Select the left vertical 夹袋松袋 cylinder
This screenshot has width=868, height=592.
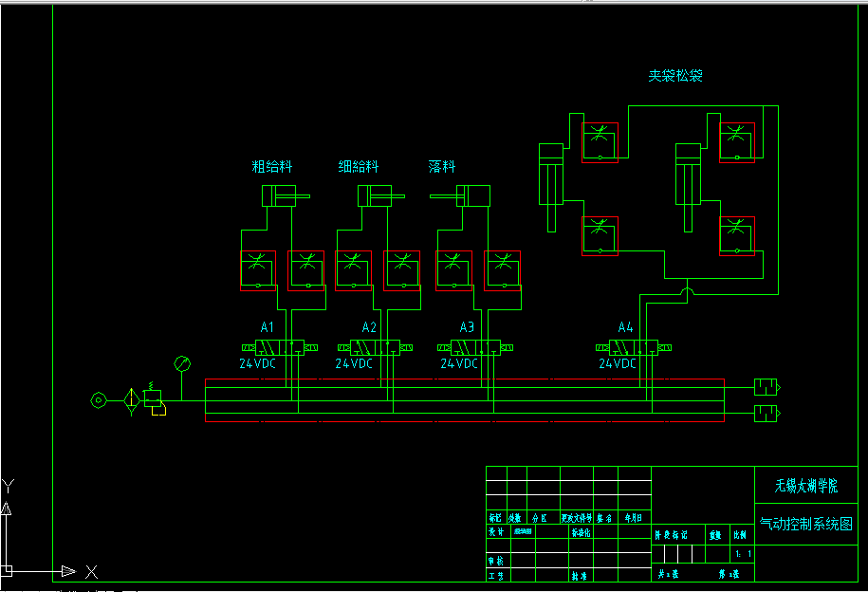pyautogui.click(x=551, y=188)
